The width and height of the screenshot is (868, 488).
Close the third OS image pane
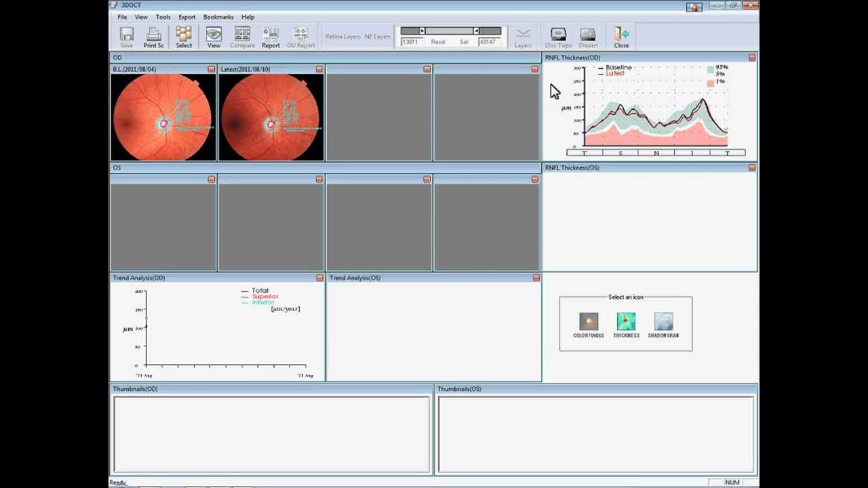pos(427,180)
